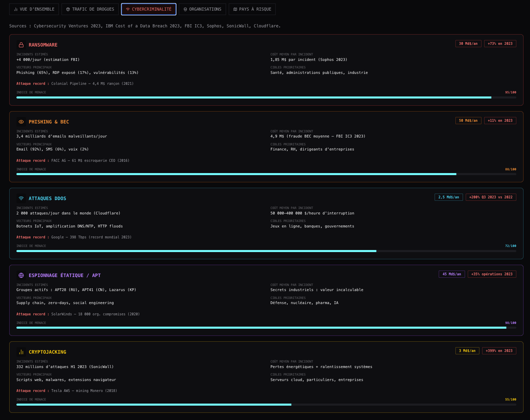The image size is (530, 420).
Task: Click the Sources line about Cybersecurity Ventures
Action: coord(145,26)
